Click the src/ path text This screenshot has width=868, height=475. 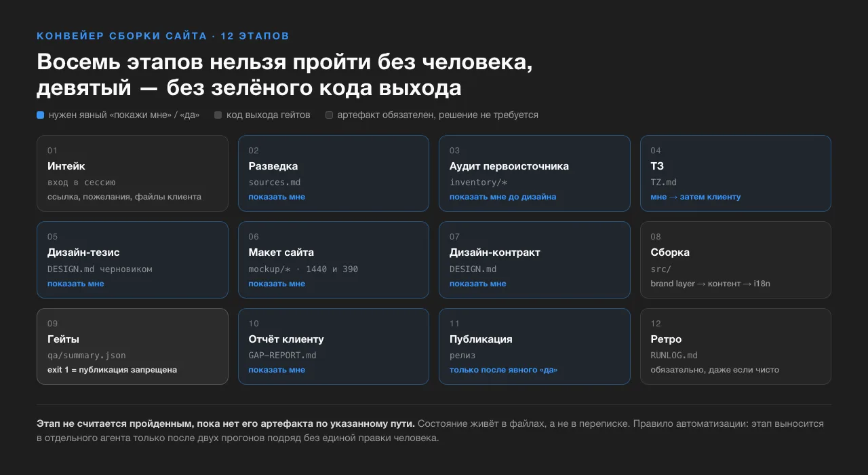click(x=660, y=269)
